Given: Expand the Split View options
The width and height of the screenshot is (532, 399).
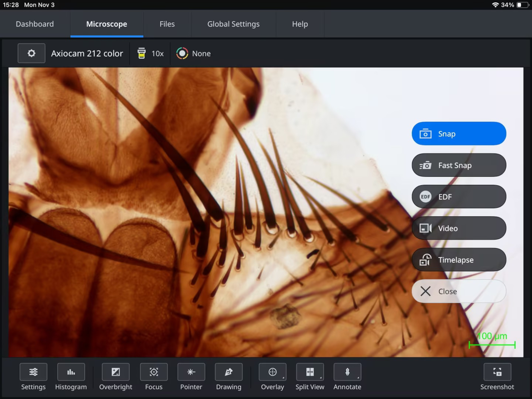Looking at the screenshot, I should [x=310, y=372].
